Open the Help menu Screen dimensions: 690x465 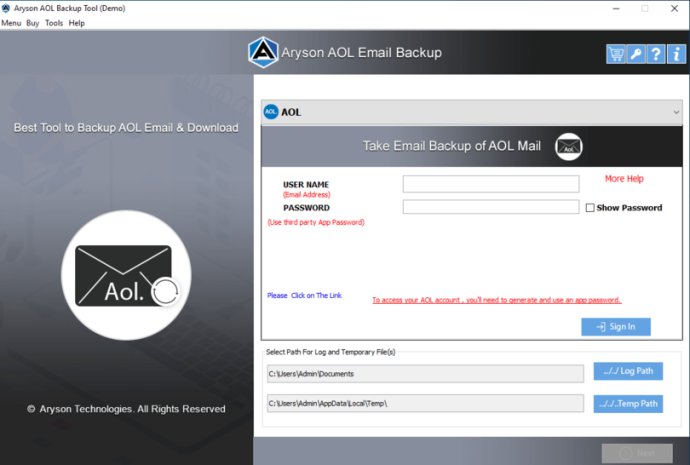click(x=77, y=23)
